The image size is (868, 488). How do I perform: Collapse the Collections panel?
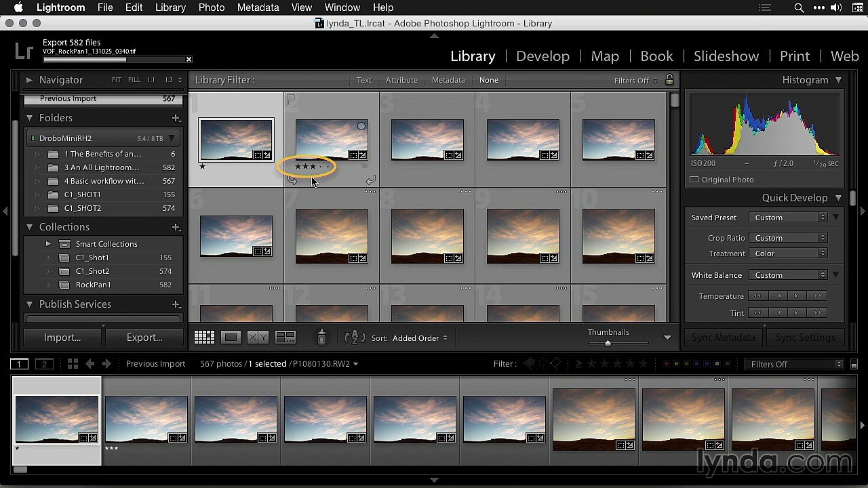click(x=29, y=227)
